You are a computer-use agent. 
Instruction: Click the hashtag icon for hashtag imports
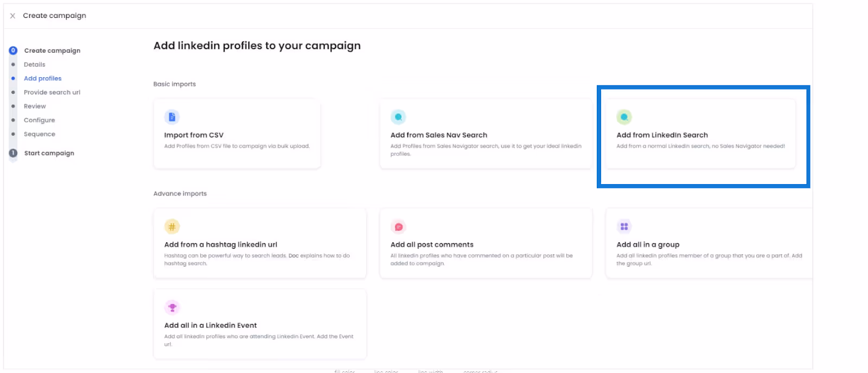pos(172,226)
